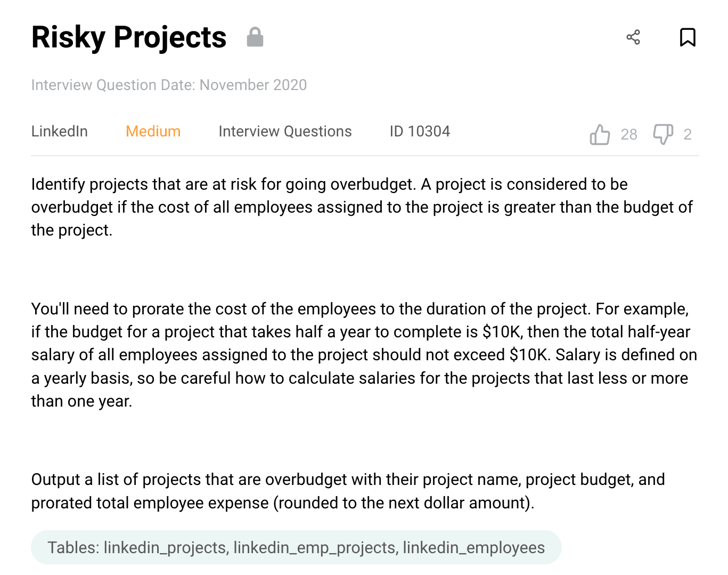Click the Interview Question Date text

(x=169, y=85)
